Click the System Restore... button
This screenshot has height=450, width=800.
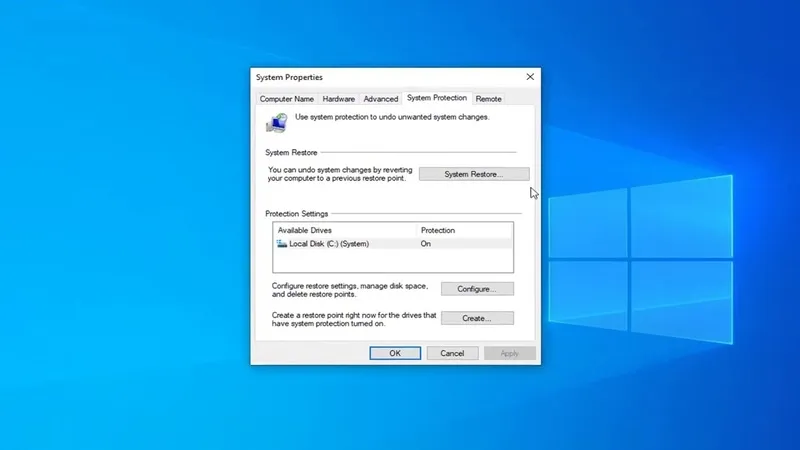473,174
